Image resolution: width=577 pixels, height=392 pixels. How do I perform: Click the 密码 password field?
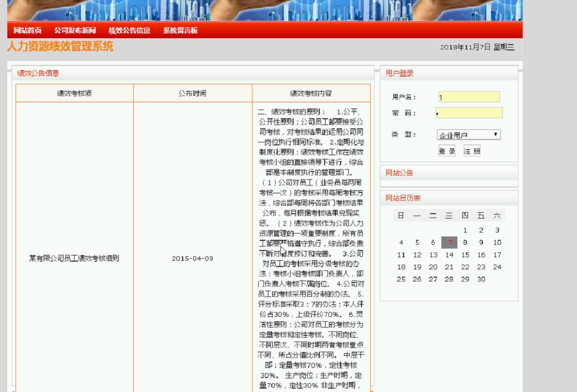click(x=469, y=112)
